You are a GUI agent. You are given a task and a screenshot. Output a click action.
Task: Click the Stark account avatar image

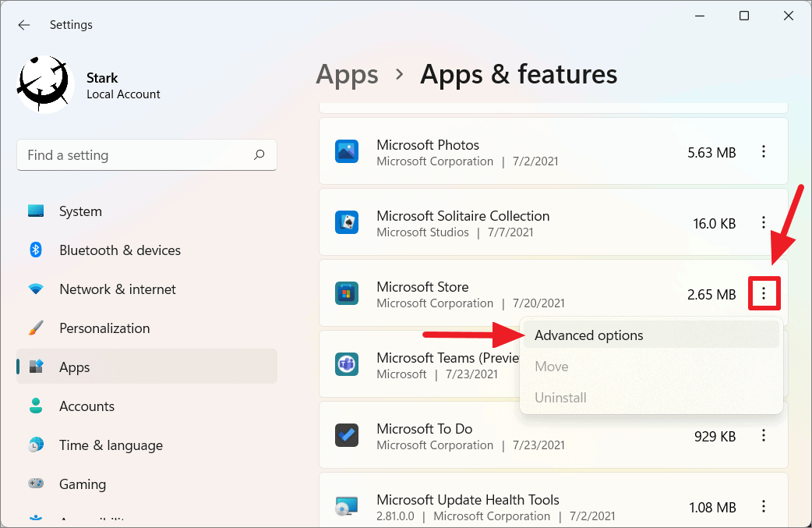(44, 83)
